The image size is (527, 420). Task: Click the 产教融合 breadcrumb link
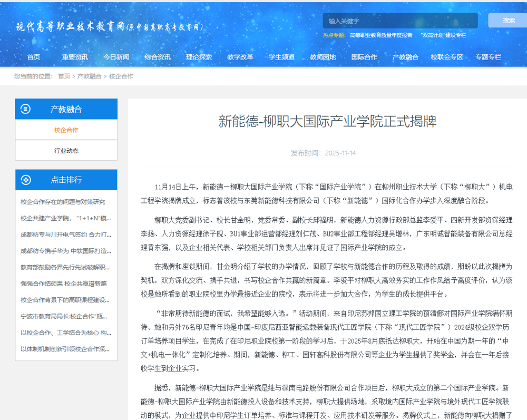point(89,76)
